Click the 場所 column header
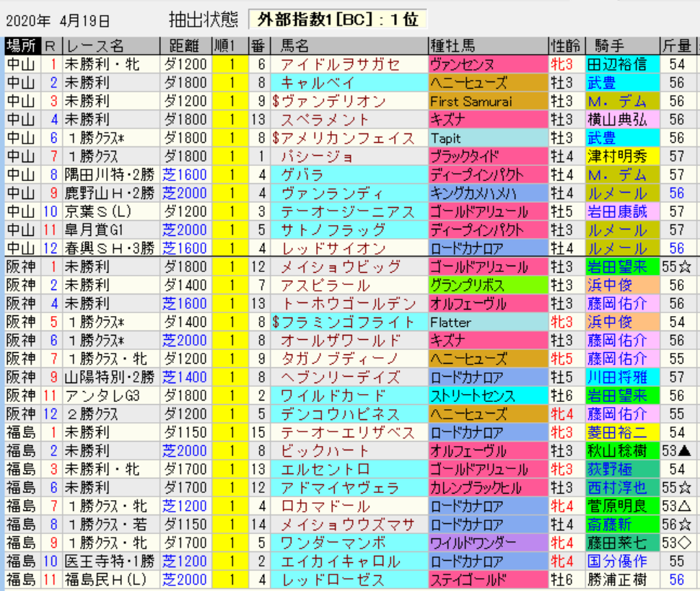This screenshot has width=700, height=591. point(22,46)
